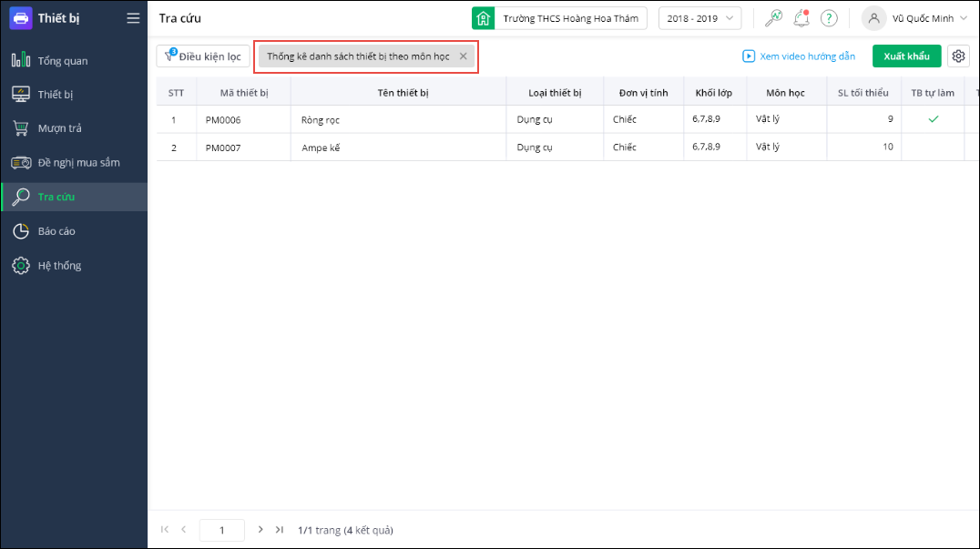980x549 pixels.
Task: Click the search analytics icon in header
Action: point(773,18)
